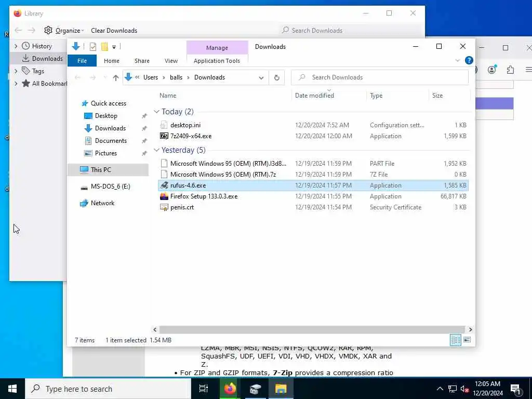The image size is (532, 399).
Task: Click the Explorer help question mark icon
Action: (x=469, y=60)
